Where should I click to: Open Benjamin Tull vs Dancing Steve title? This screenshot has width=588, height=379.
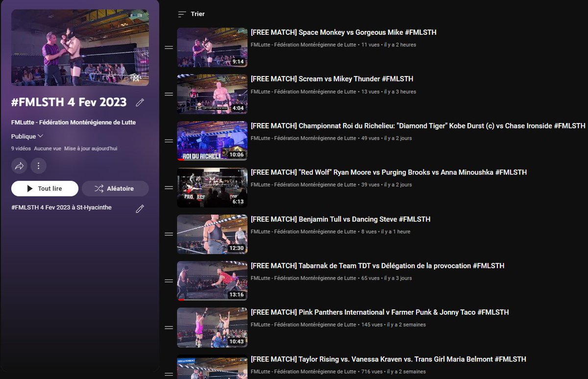coord(340,219)
